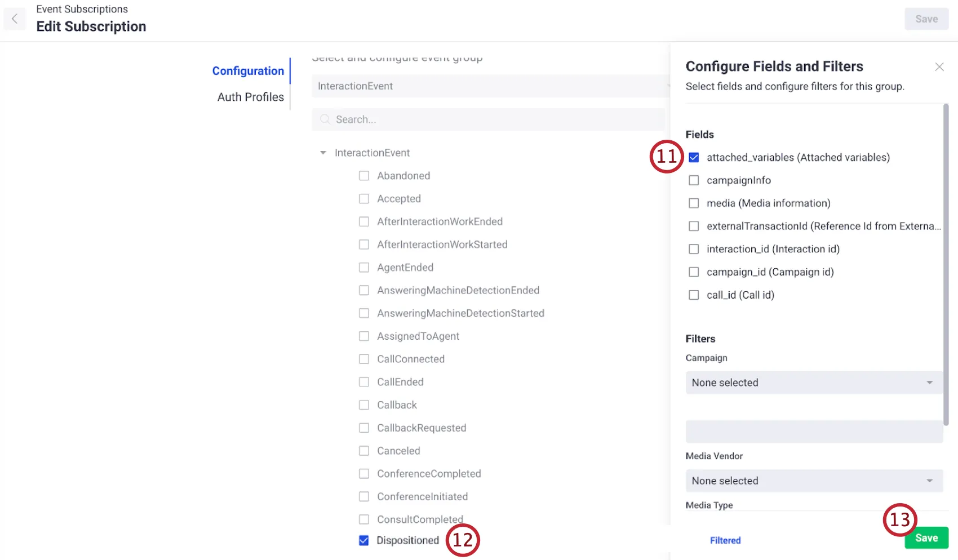This screenshot has width=958, height=560.
Task: Click the search magnifier icon
Action: pyautogui.click(x=325, y=119)
